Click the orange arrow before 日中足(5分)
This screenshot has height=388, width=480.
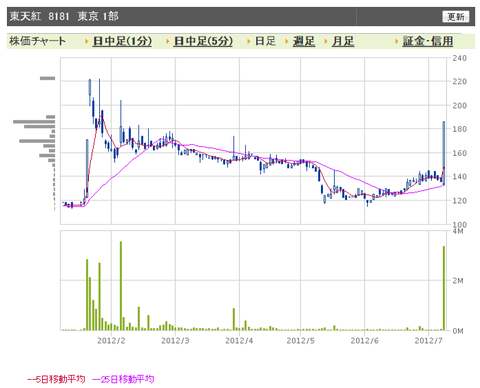tap(168, 41)
